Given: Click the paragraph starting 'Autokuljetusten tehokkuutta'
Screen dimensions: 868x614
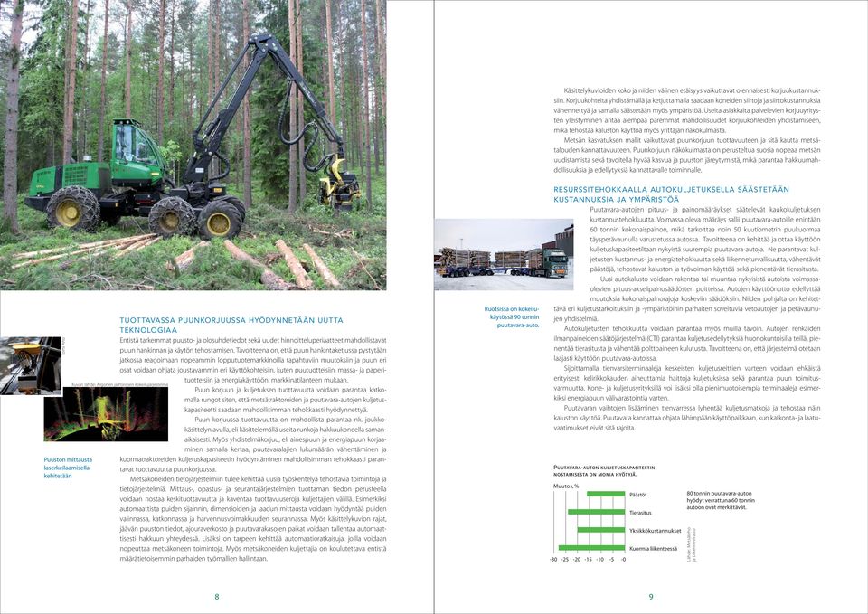Looking at the screenshot, I should pos(687,344).
